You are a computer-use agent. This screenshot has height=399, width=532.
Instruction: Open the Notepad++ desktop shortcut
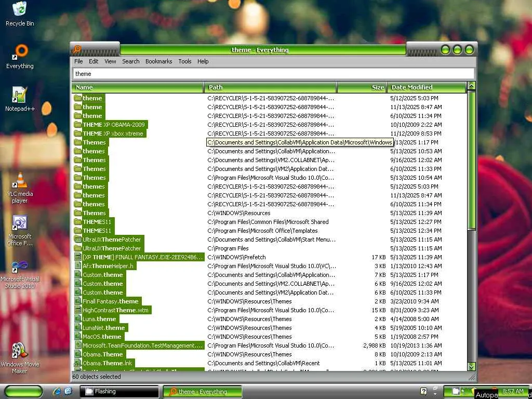[x=20, y=100]
